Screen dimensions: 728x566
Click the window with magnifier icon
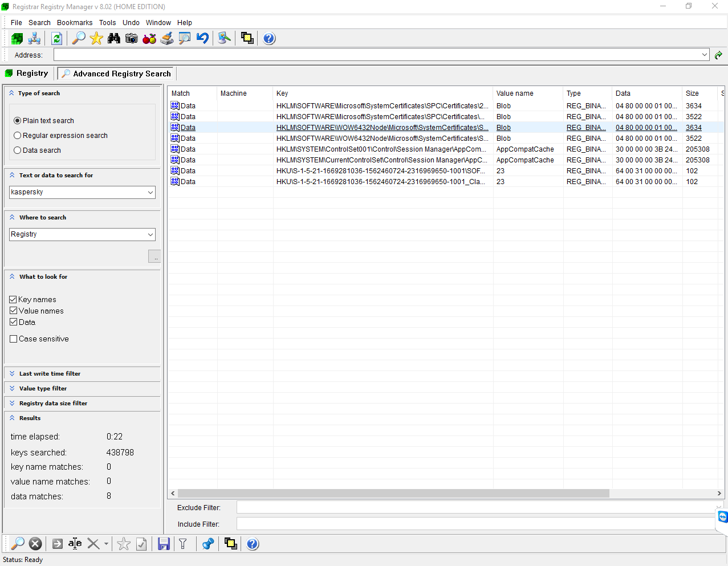click(x=185, y=38)
